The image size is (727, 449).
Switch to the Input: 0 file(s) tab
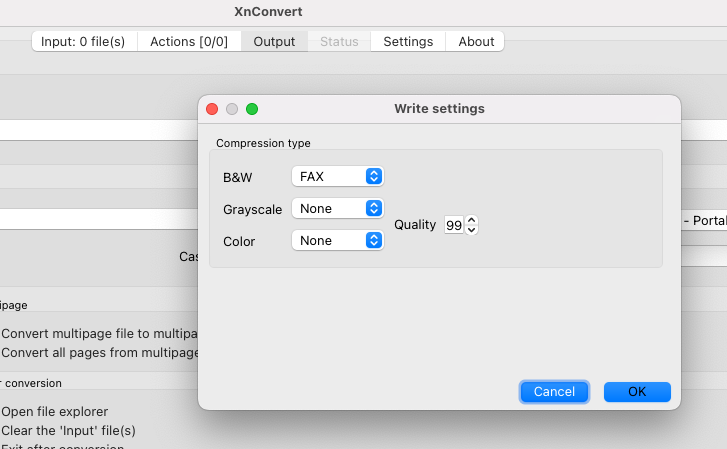pos(83,41)
